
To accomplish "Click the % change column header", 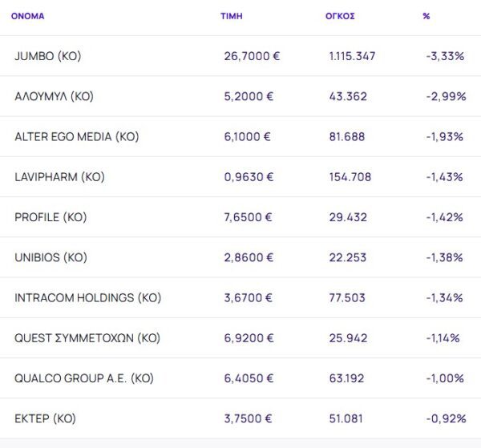I will [x=426, y=16].
